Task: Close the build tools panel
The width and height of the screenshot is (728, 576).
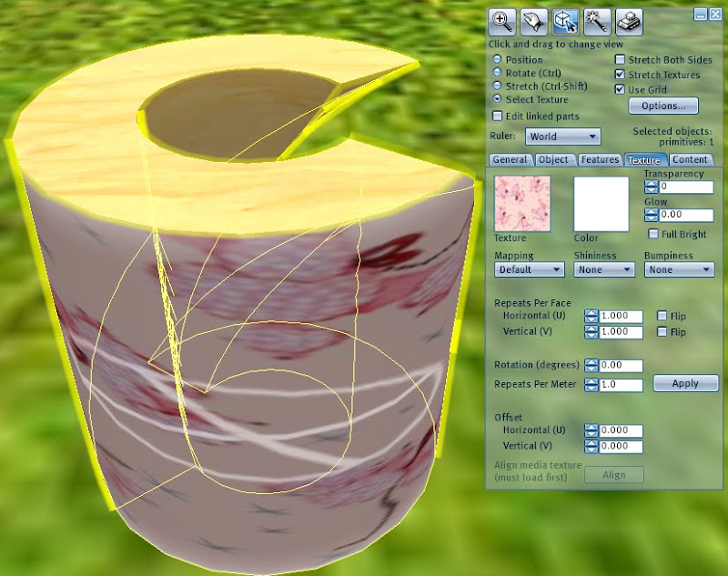Action: point(715,15)
